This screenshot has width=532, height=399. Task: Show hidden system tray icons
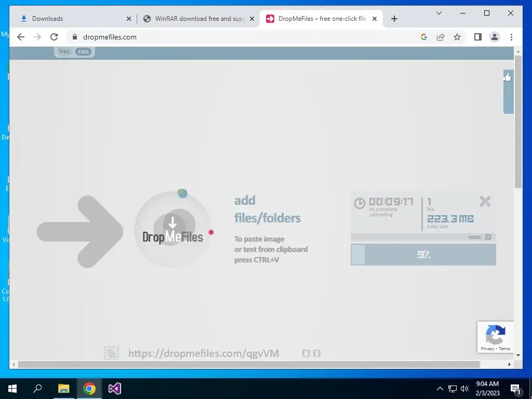tap(440, 389)
